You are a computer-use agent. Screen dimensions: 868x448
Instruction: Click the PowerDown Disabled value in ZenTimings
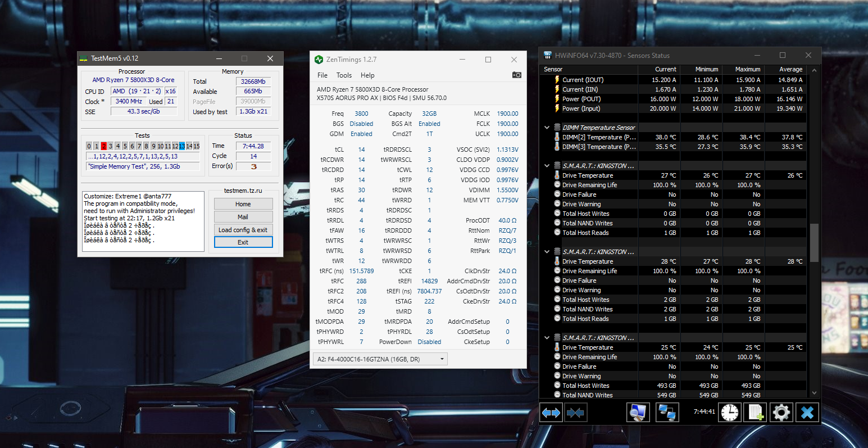tap(429, 342)
